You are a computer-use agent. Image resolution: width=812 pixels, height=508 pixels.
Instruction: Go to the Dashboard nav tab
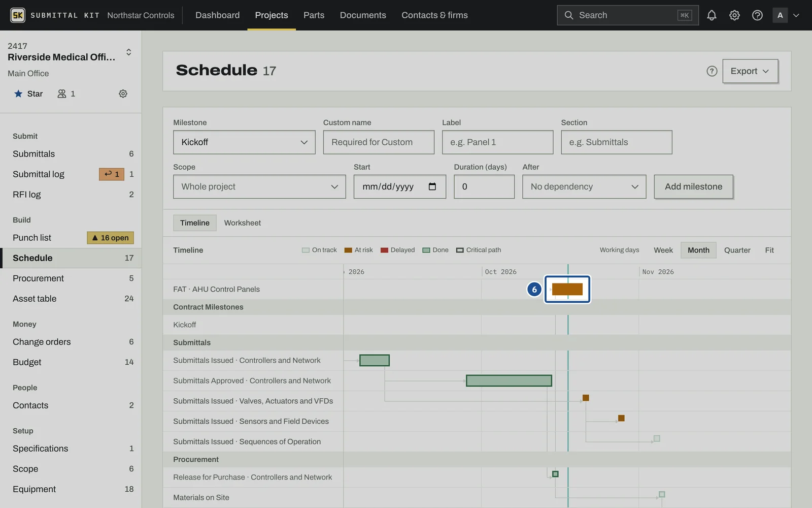coord(217,15)
